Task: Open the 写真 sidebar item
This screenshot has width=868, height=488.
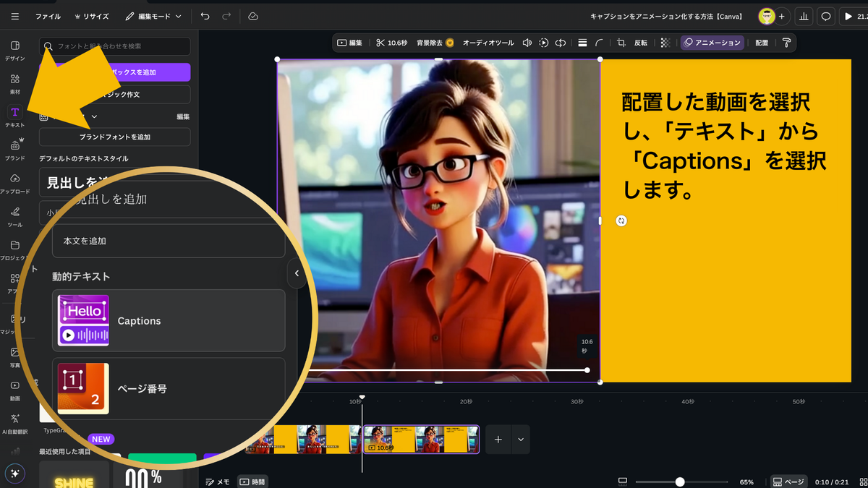Action: pyautogui.click(x=15, y=357)
